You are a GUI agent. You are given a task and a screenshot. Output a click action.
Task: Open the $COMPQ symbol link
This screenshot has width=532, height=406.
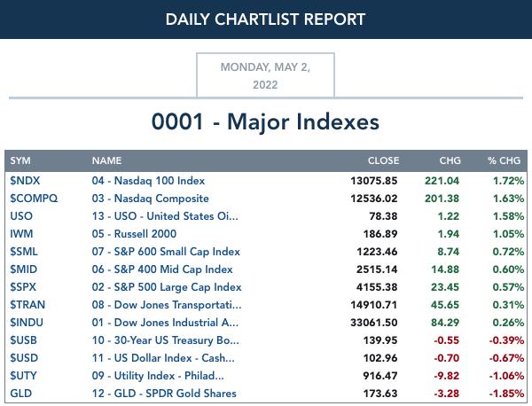click(34, 198)
